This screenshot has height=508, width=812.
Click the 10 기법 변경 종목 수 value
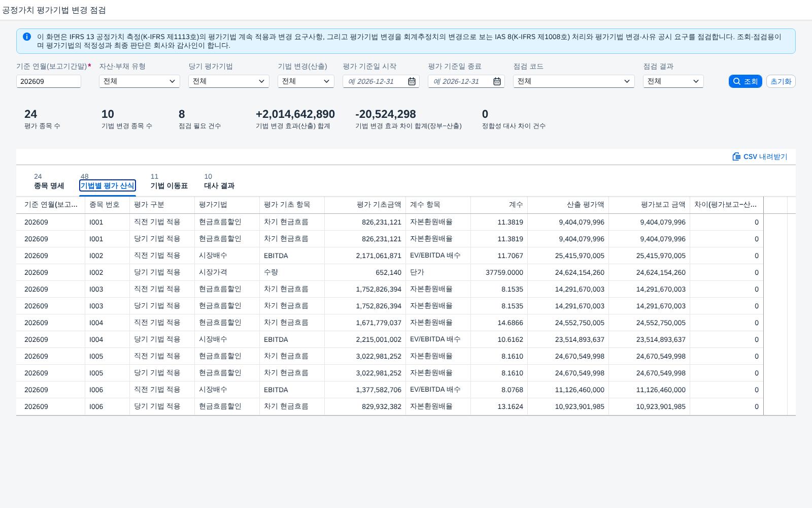pyautogui.click(x=108, y=114)
